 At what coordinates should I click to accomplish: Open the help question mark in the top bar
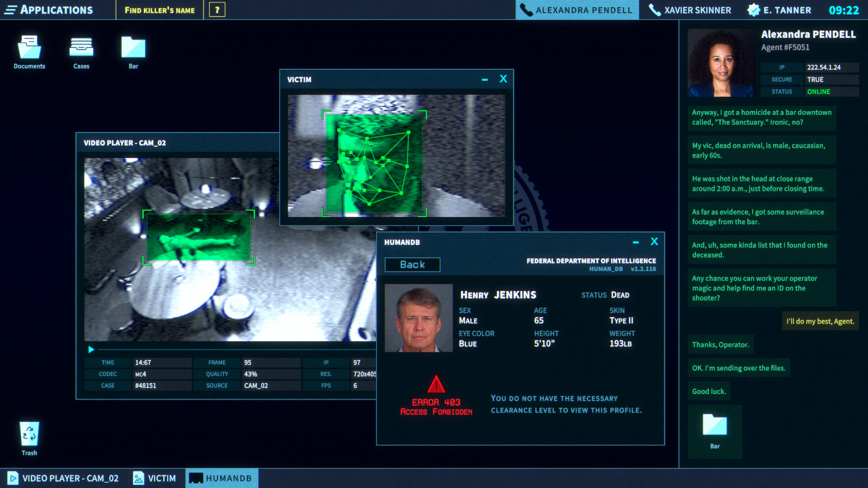[x=217, y=9]
